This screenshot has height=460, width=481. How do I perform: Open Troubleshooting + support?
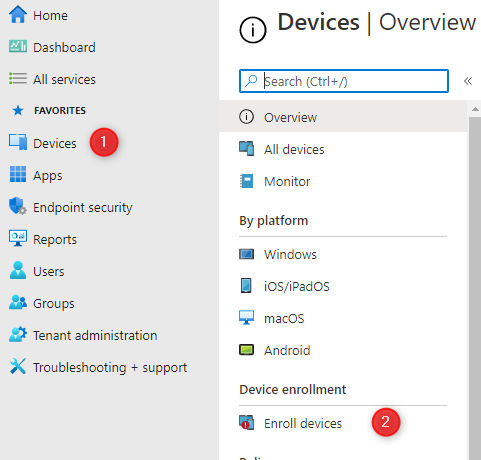click(110, 367)
